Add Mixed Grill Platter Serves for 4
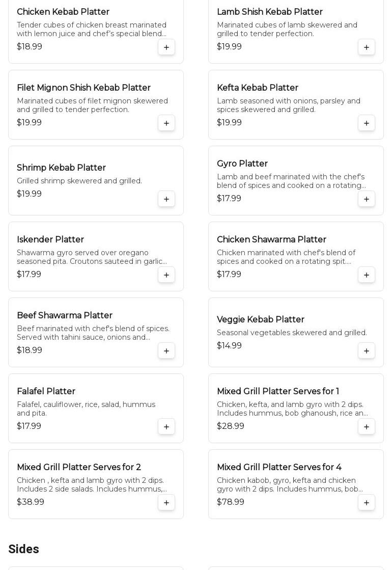Screen dimensions: 392x570 (367, 503)
